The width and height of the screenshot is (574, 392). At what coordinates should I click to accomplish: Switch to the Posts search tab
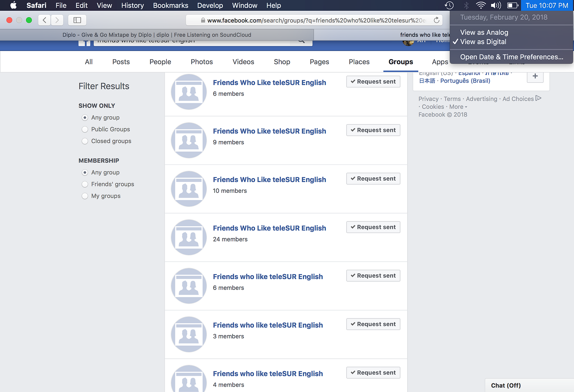click(121, 62)
